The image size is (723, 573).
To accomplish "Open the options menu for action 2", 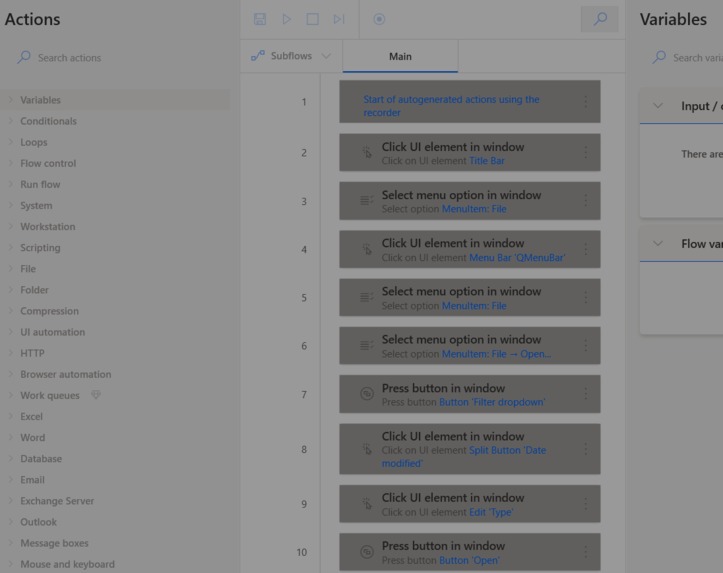I will 586,152.
